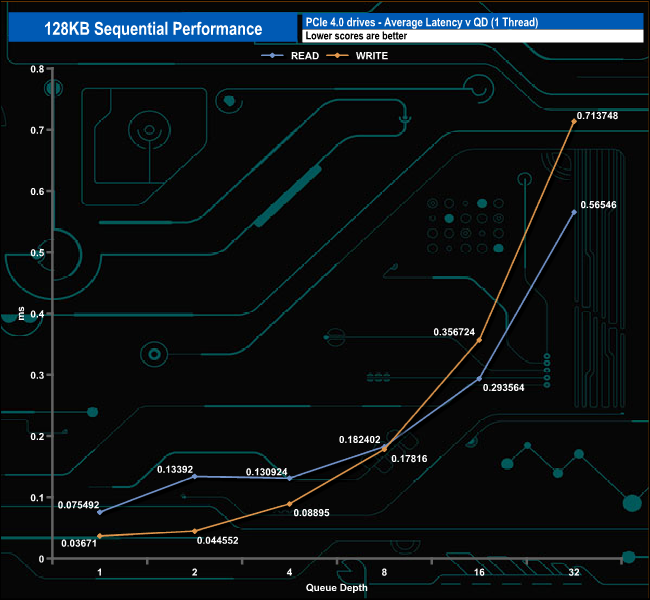
Task: Click y-axis value 0.3
Action: pyautogui.click(x=37, y=375)
